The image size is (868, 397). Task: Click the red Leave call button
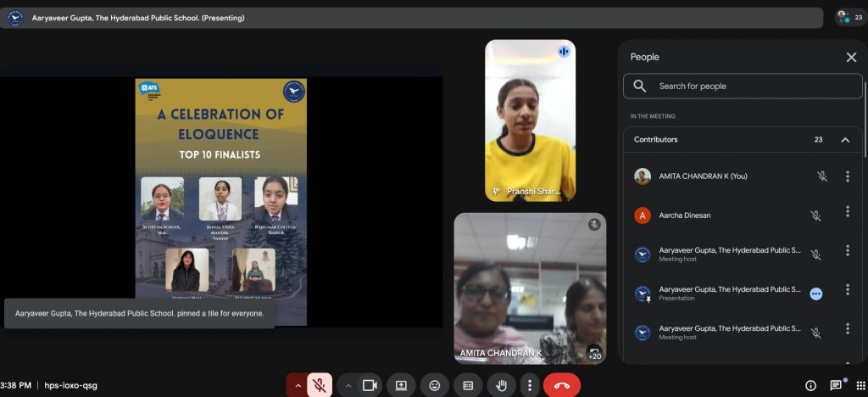(x=561, y=385)
